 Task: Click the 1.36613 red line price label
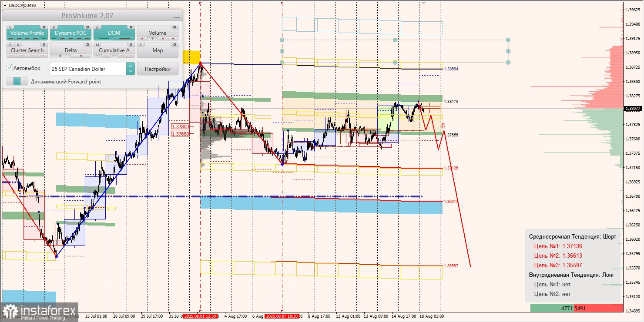(451, 201)
